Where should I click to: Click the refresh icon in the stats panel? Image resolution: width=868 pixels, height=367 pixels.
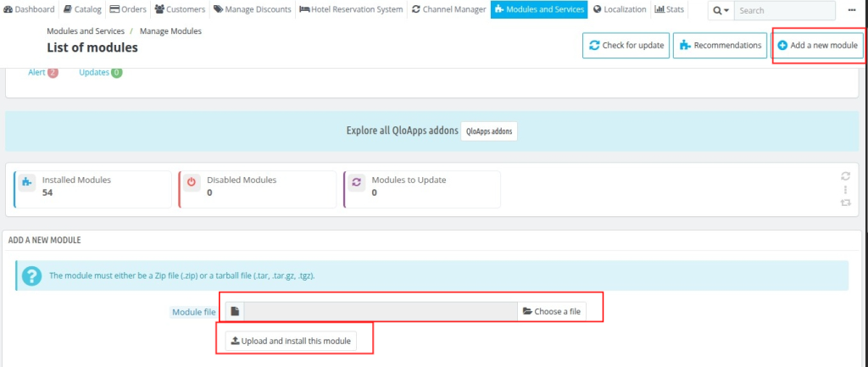click(x=845, y=176)
